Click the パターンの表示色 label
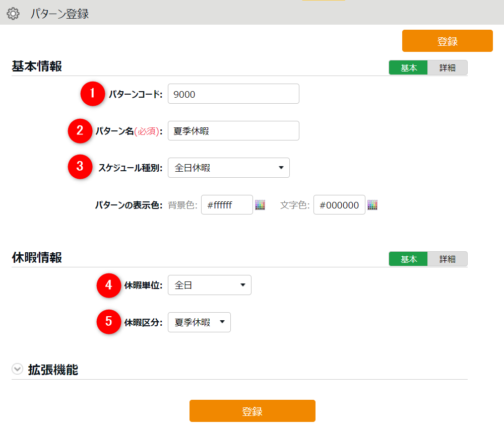The height and width of the screenshot is (431, 504). pos(129,205)
